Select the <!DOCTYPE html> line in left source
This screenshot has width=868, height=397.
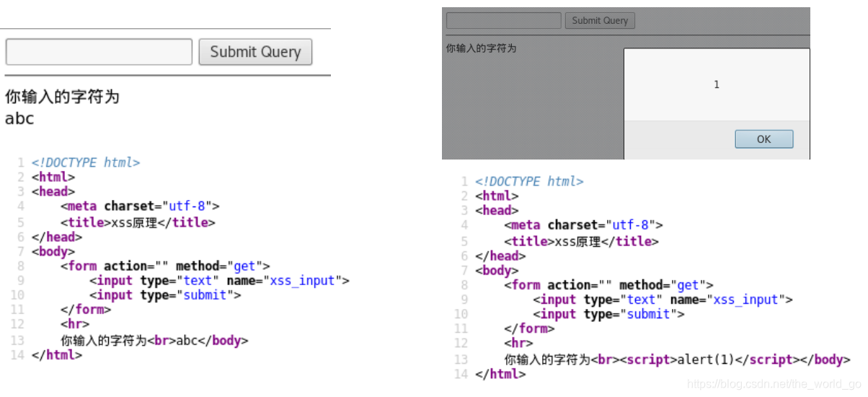pos(86,162)
